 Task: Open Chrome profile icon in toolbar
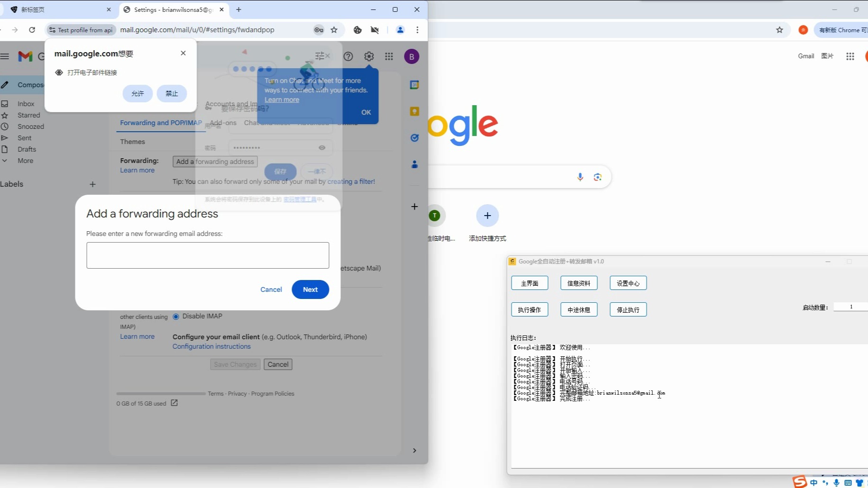pyautogui.click(x=400, y=30)
